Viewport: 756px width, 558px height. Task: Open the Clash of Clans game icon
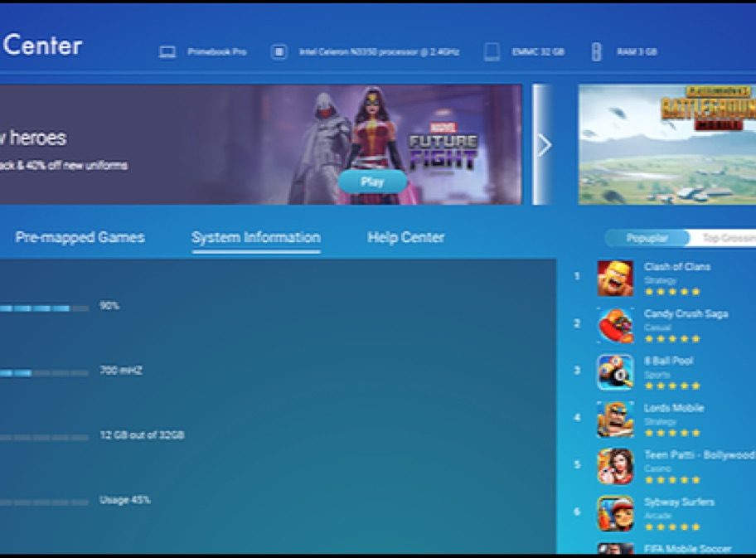(x=615, y=279)
